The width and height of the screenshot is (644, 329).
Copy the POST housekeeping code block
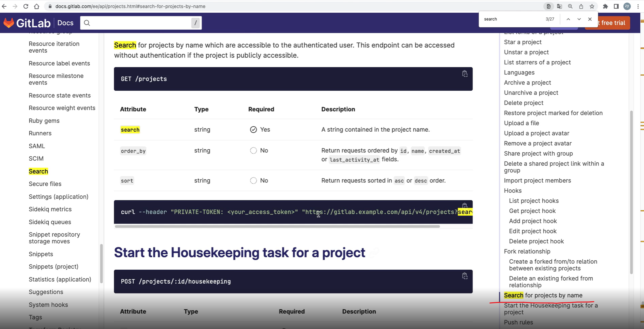pyautogui.click(x=465, y=276)
